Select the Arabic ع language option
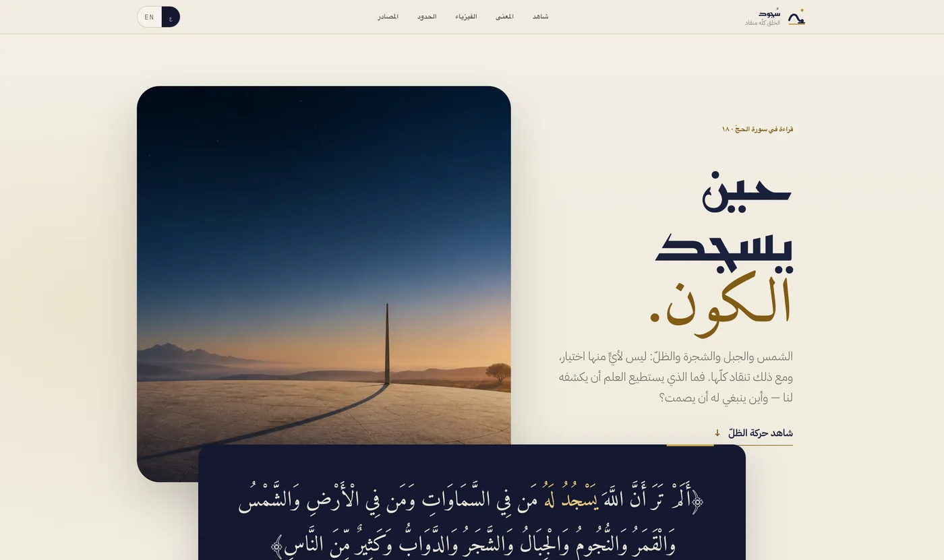Screen dimensions: 944x560 point(171,17)
